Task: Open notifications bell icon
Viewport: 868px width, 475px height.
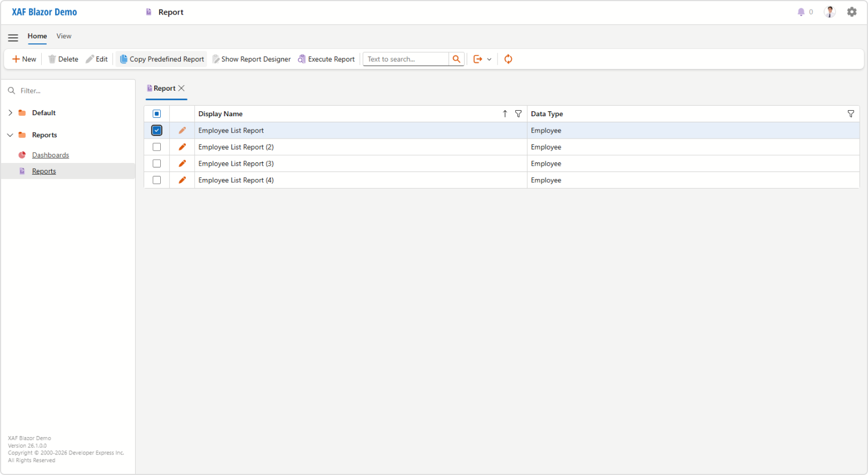Action: point(801,12)
